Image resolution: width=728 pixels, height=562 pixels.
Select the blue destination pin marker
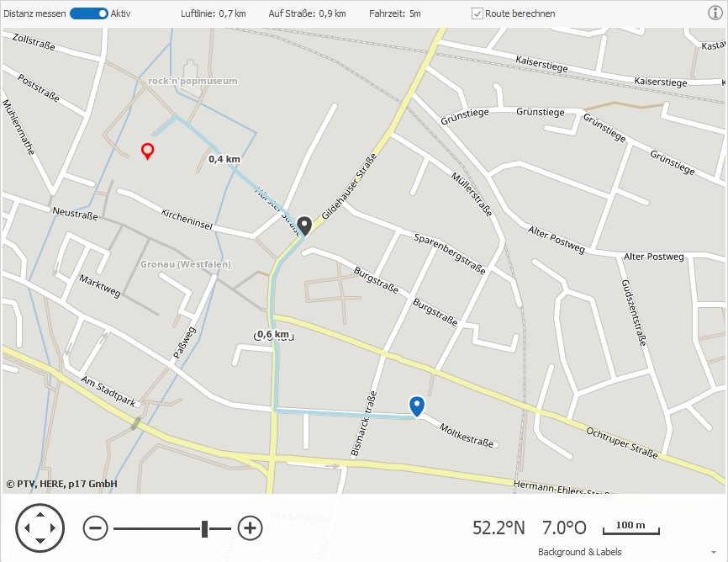416,406
